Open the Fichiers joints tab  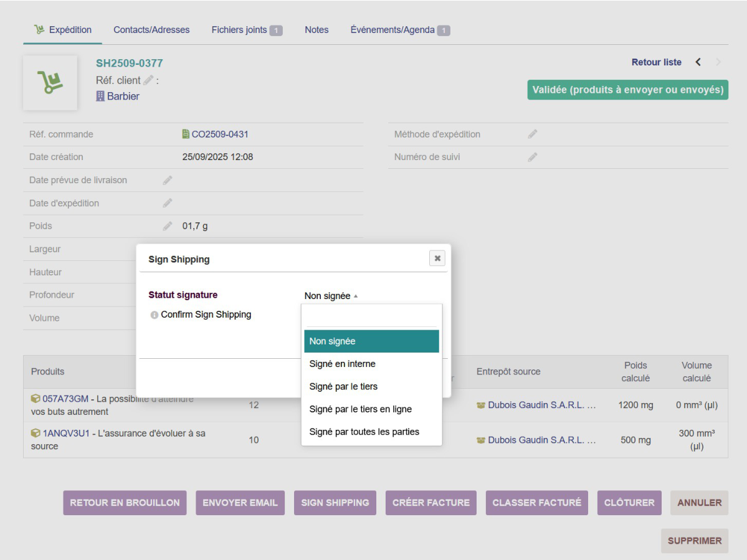click(x=247, y=30)
